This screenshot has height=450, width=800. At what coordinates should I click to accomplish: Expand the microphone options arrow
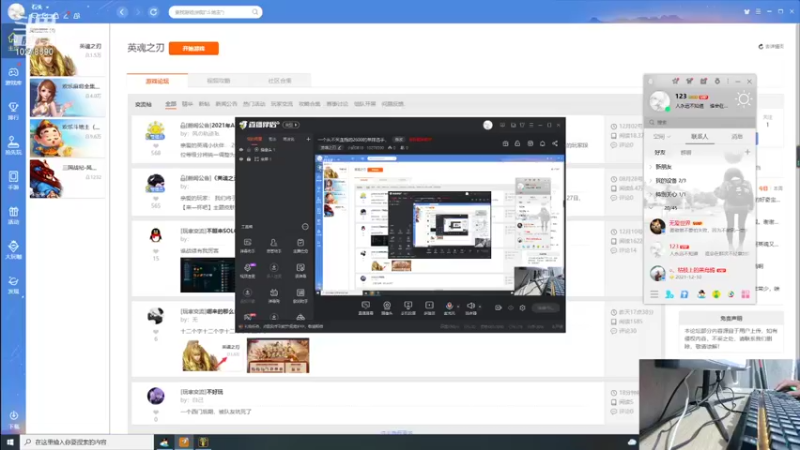tap(458, 307)
